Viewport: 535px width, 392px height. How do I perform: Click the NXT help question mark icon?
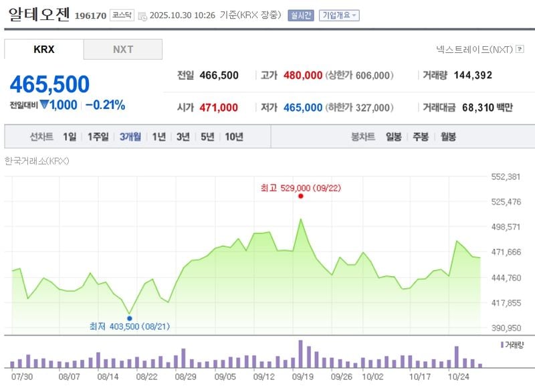pos(520,48)
